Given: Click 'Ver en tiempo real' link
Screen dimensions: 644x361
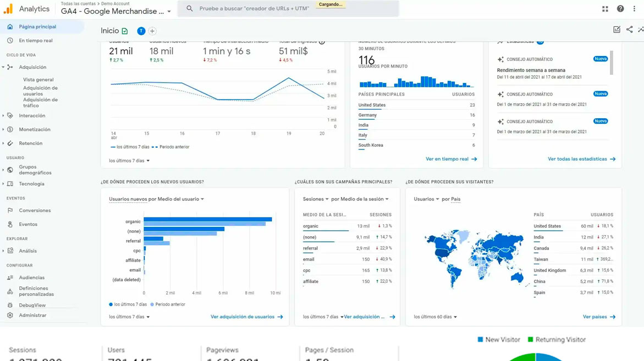Looking at the screenshot, I should [451, 159].
